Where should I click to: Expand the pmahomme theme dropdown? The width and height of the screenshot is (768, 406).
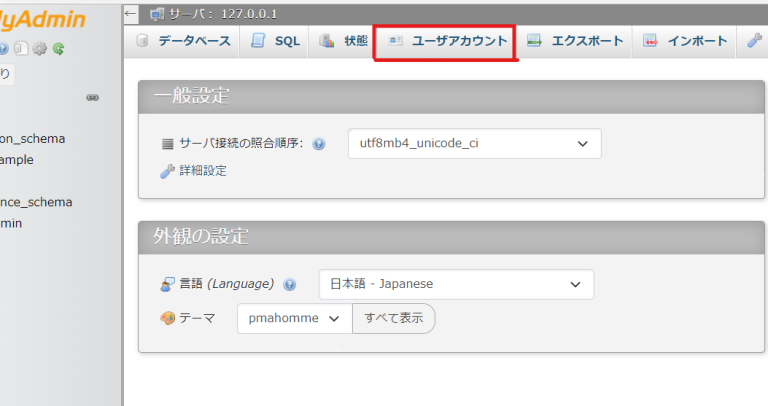pos(294,318)
